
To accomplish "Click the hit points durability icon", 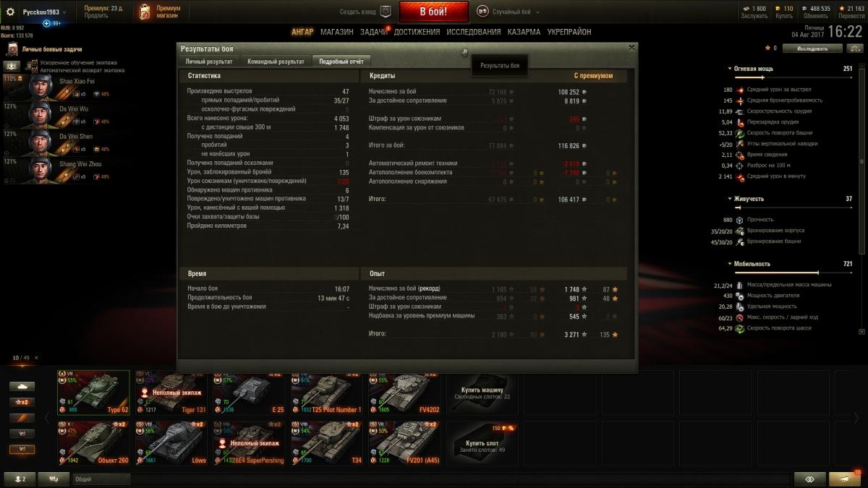I will (741, 220).
